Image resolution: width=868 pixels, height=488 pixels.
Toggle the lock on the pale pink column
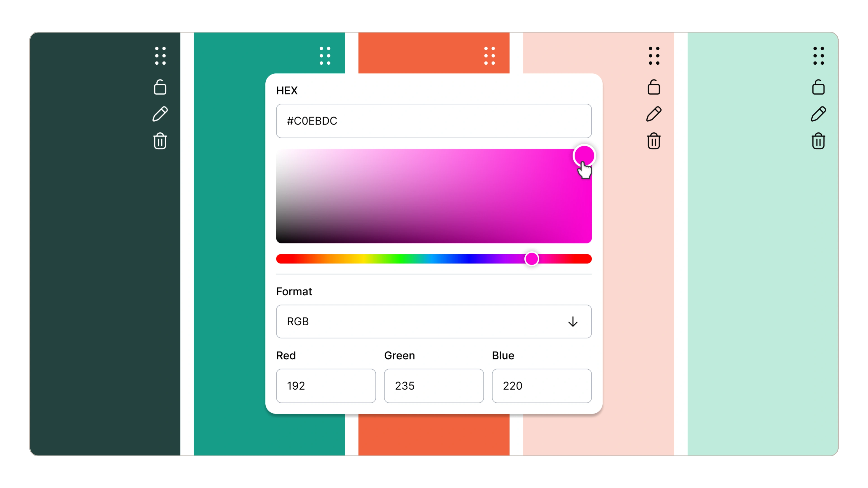654,87
